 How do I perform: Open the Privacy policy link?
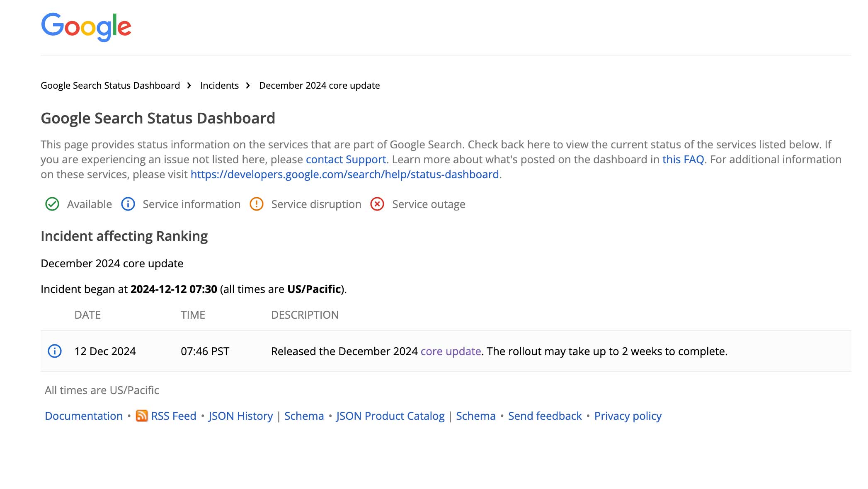click(628, 416)
